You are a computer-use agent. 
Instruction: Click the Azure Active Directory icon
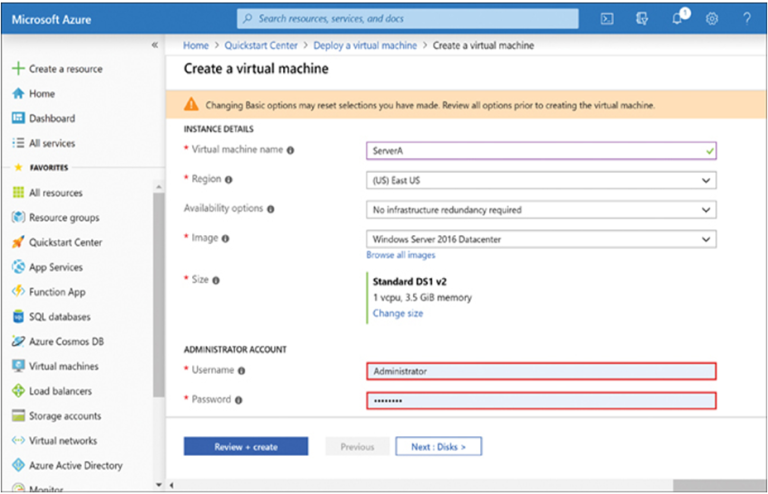point(18,465)
